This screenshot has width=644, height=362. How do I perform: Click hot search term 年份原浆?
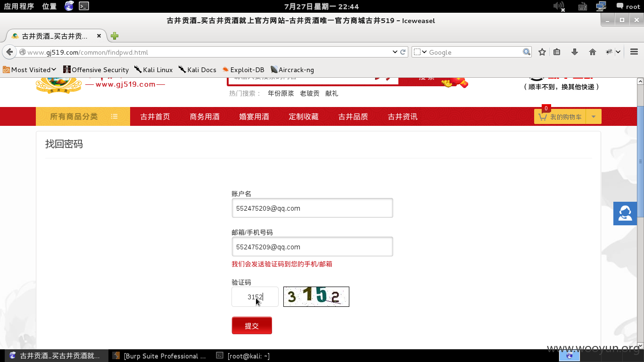coord(281,93)
